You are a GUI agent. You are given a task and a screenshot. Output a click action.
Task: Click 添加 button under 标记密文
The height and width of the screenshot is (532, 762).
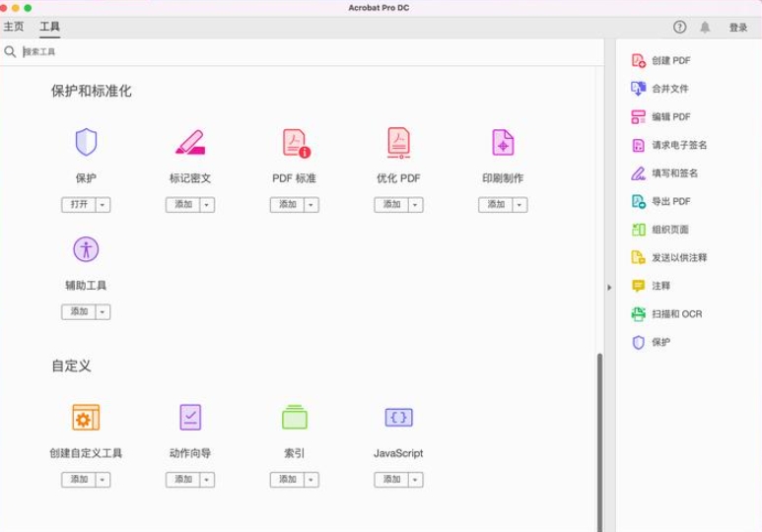[183, 205]
